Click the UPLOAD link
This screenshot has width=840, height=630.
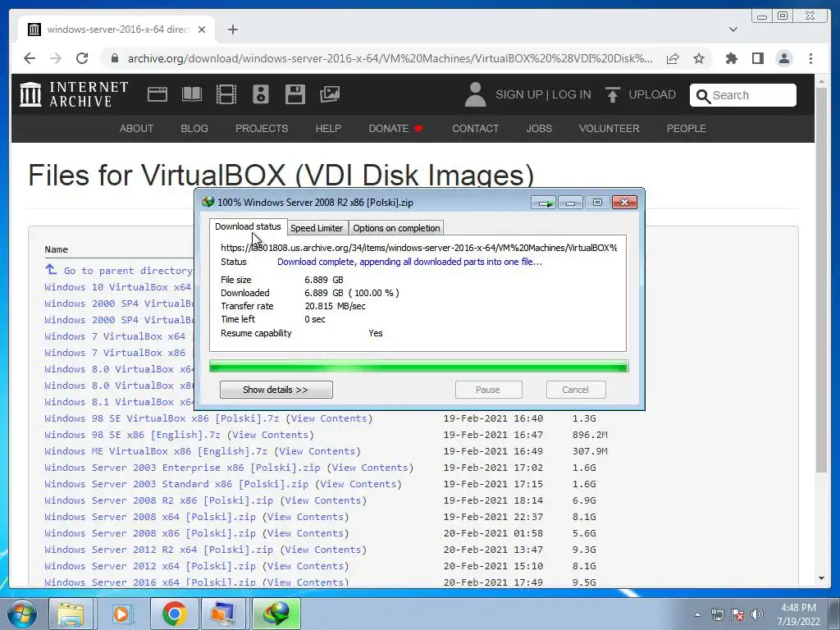(652, 95)
